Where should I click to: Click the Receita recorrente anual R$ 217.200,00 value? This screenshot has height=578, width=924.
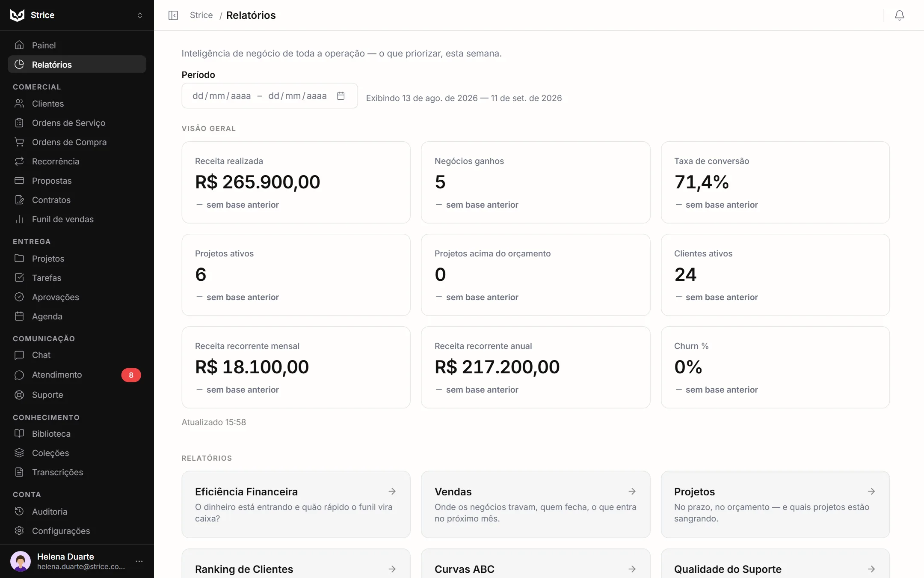click(497, 367)
